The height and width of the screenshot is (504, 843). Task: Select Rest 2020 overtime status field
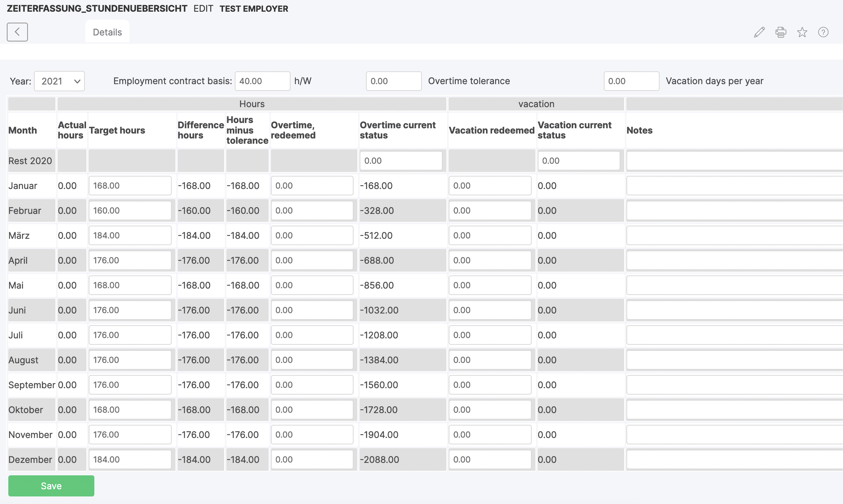[401, 161]
